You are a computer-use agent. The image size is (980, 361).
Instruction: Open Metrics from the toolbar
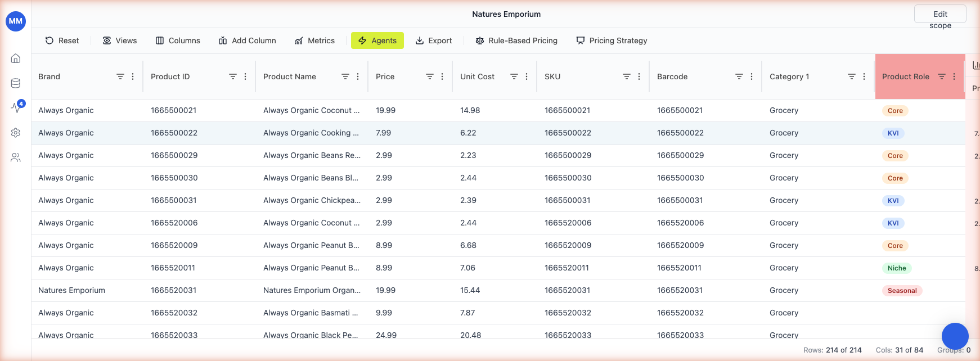point(314,40)
